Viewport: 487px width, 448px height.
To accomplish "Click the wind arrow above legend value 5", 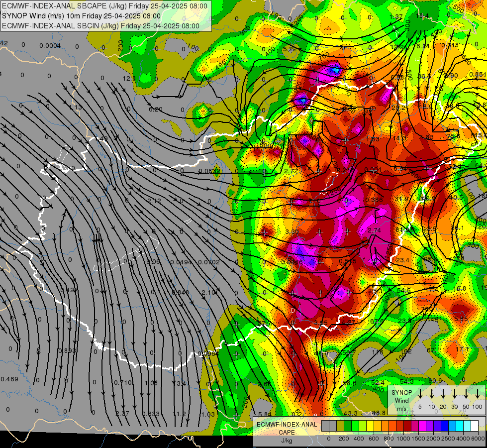I will coord(420,393).
